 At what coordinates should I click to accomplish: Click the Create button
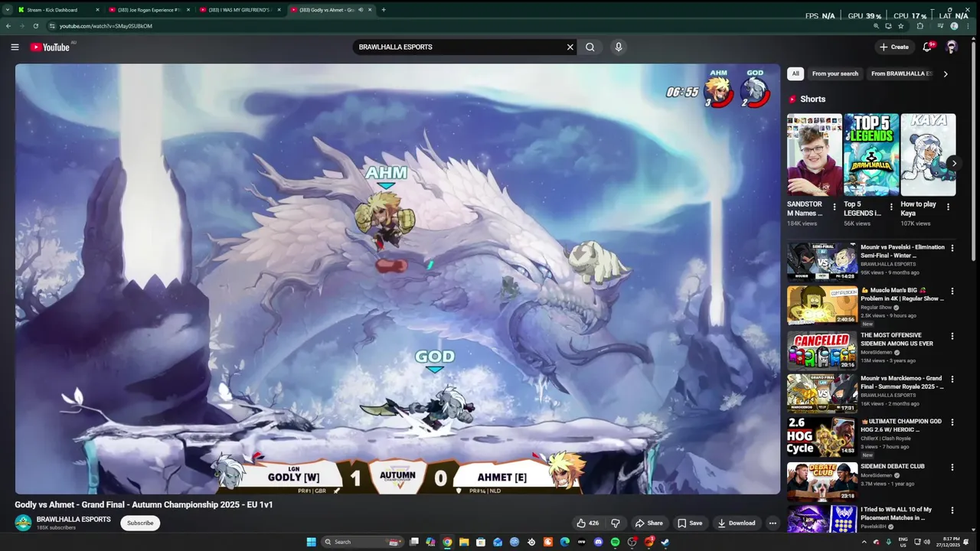pyautogui.click(x=894, y=47)
